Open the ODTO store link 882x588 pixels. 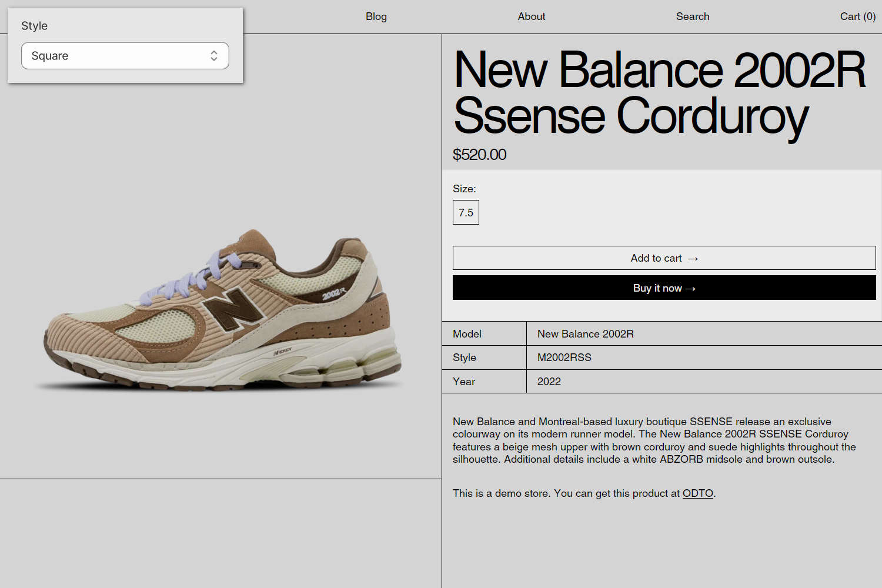697,493
